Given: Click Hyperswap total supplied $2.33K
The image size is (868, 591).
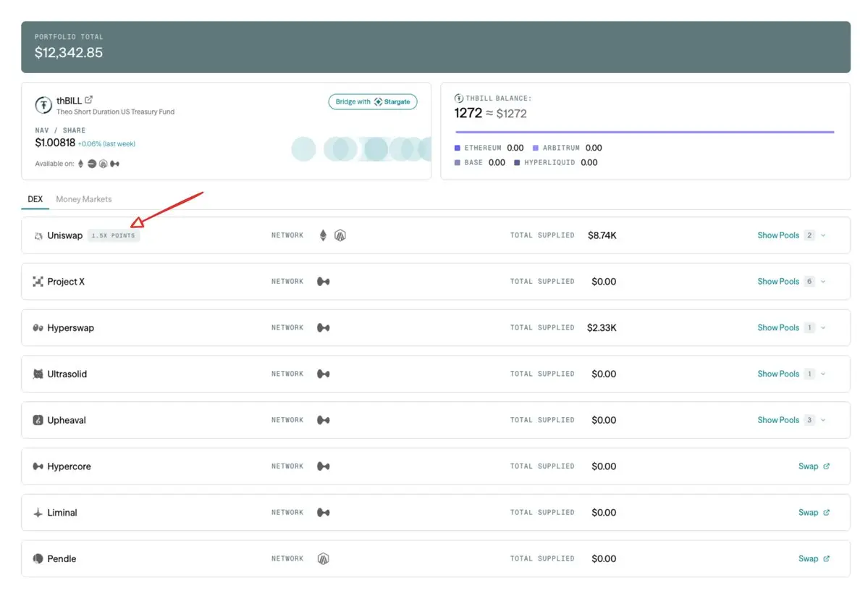Looking at the screenshot, I should tap(602, 328).
